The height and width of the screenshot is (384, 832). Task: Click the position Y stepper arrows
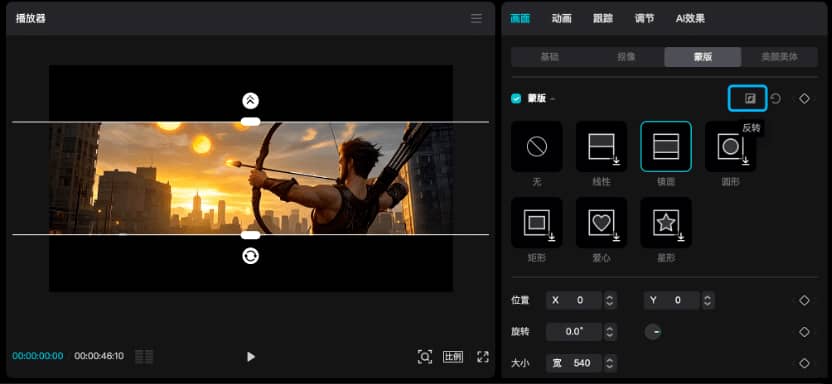coord(708,300)
